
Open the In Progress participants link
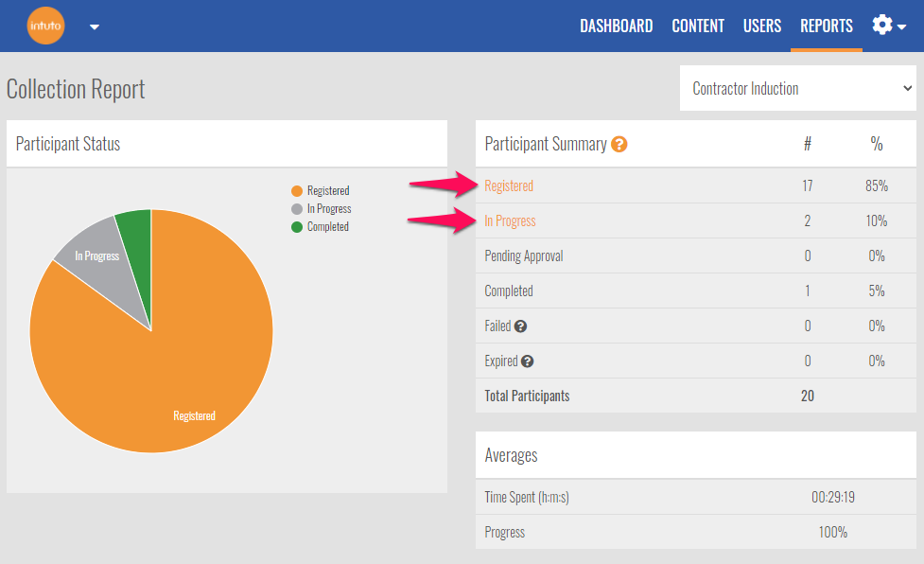[x=510, y=221]
